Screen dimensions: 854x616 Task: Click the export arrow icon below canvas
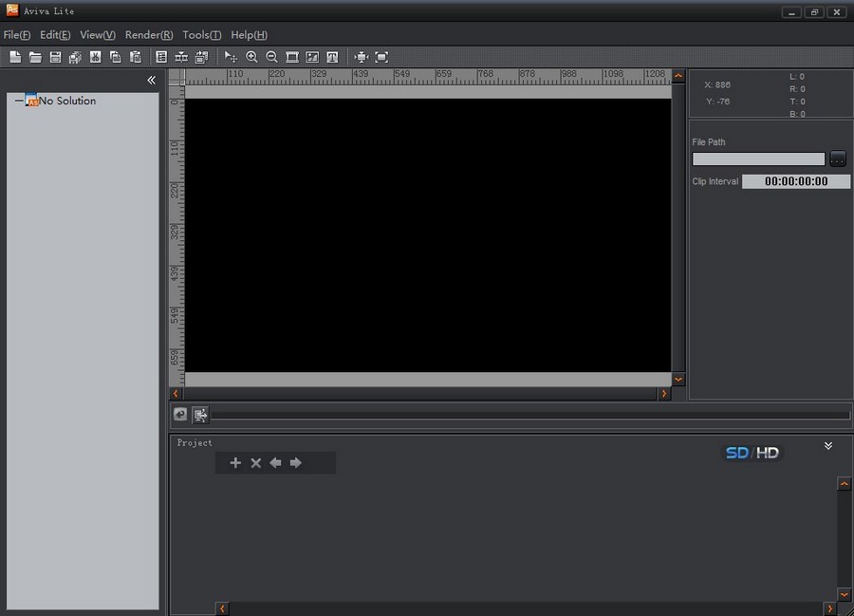[200, 415]
